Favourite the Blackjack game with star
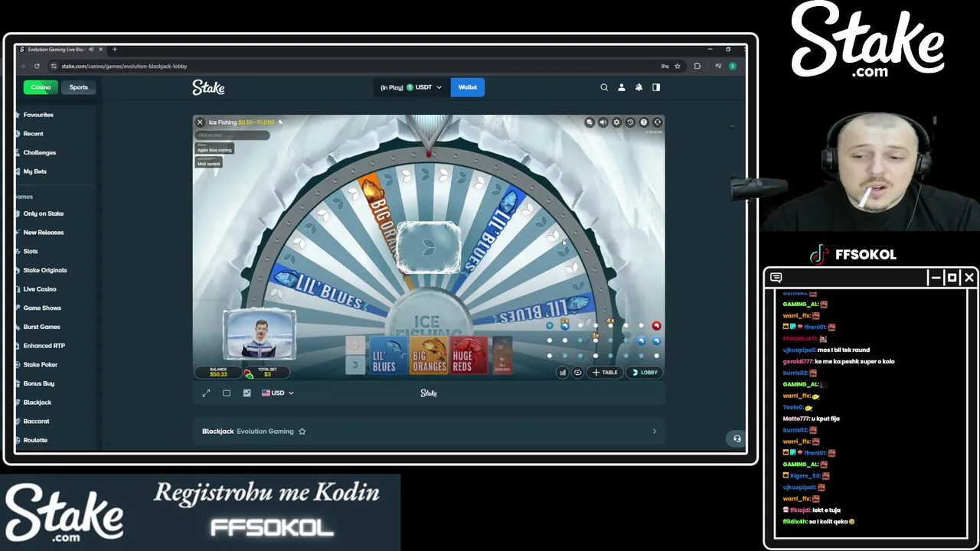 click(x=302, y=432)
